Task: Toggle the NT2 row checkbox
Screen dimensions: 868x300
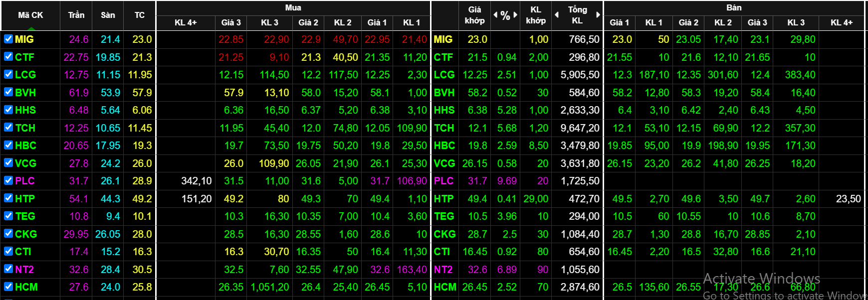Action: [8, 269]
